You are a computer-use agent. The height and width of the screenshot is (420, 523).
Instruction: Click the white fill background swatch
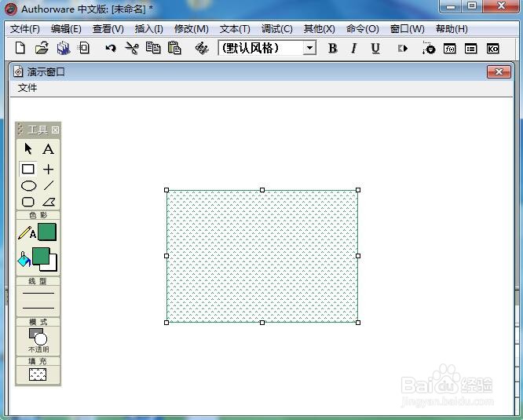tap(53, 265)
